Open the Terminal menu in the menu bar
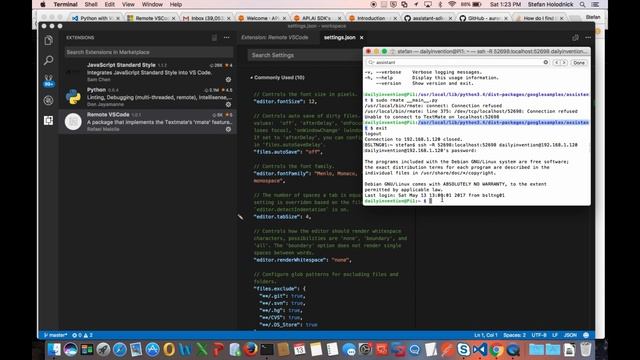The width and height of the screenshot is (640, 360). coord(65,4)
